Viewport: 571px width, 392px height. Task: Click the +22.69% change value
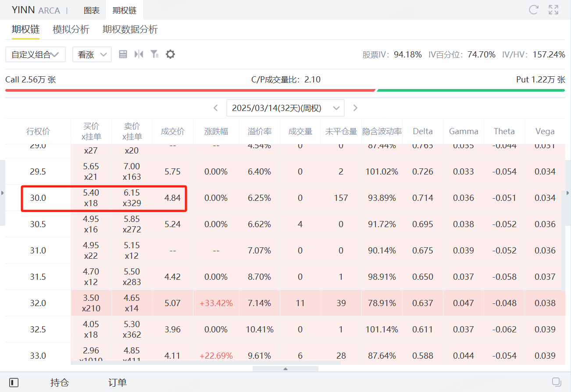click(x=216, y=356)
